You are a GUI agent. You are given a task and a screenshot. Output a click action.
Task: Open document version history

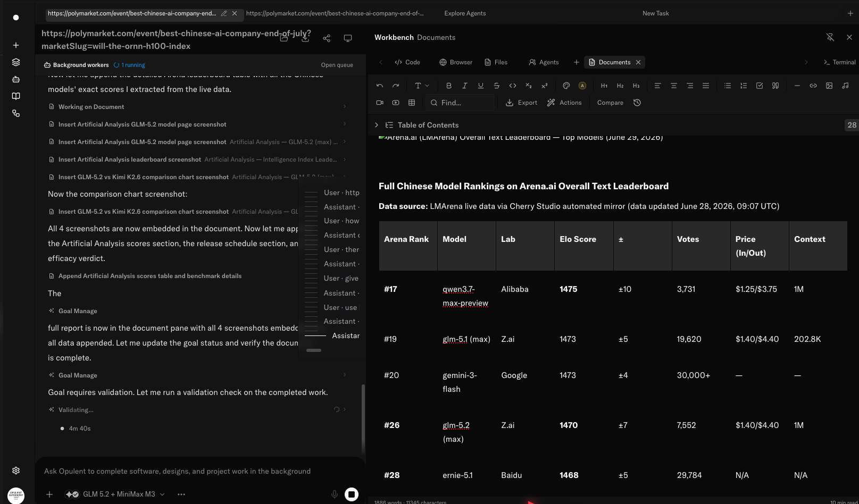pos(637,103)
